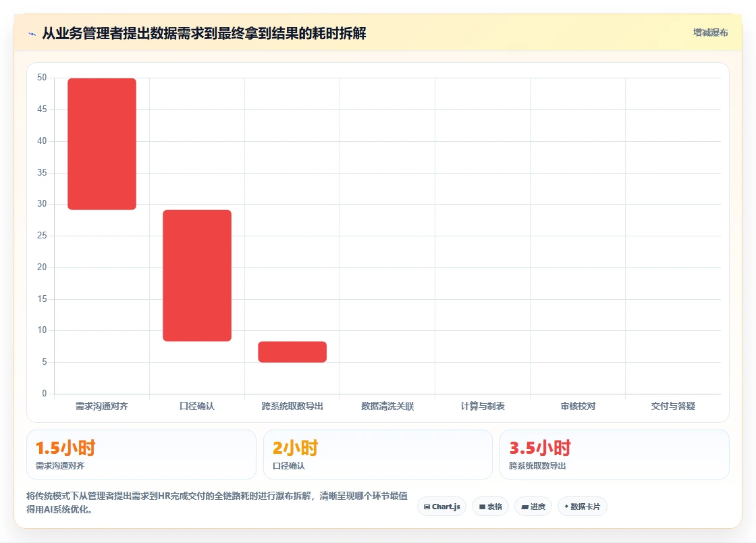Click x-axis label 需求沟通对齐
This screenshot has width=756, height=543.
(x=102, y=406)
